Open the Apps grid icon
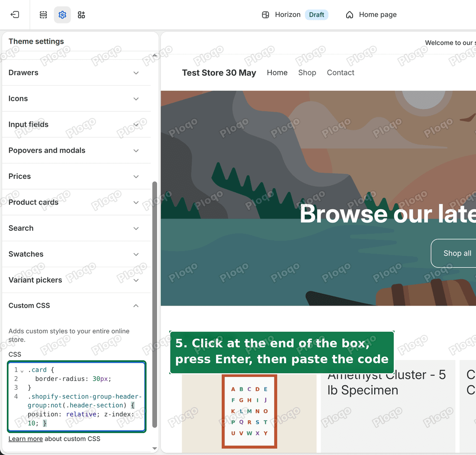The width and height of the screenshot is (476, 455). [81, 15]
